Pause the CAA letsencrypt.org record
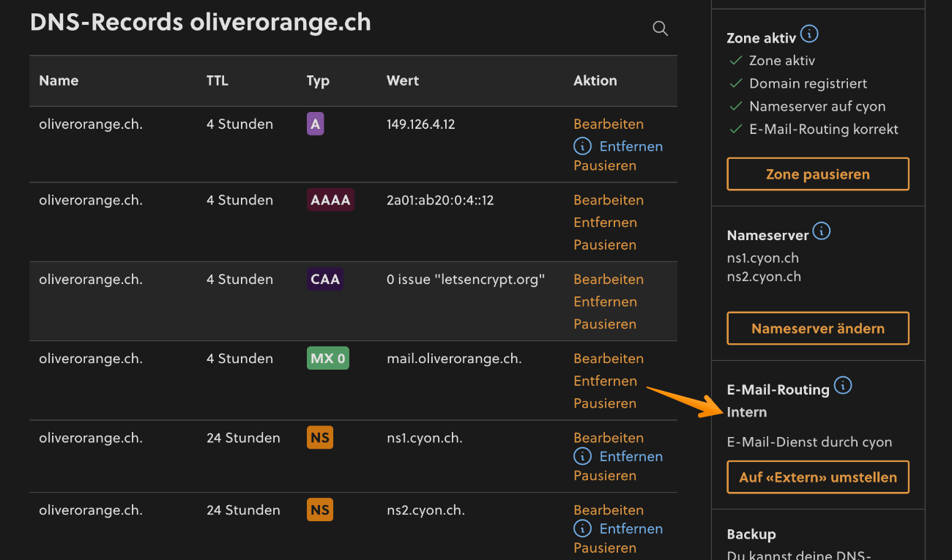Image resolution: width=952 pixels, height=560 pixels. click(x=605, y=324)
